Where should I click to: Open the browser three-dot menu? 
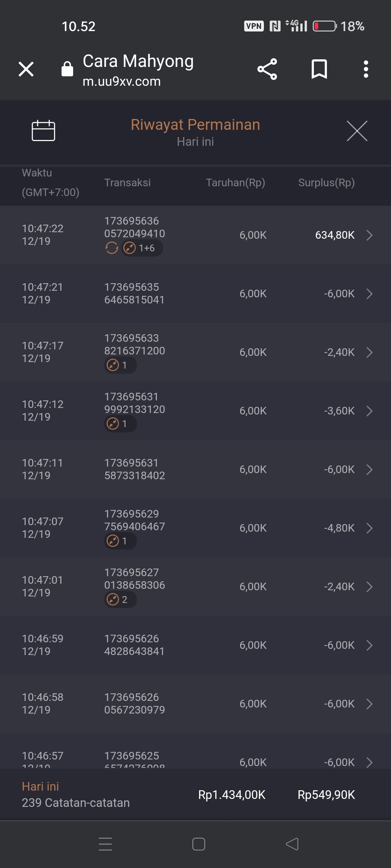[366, 69]
